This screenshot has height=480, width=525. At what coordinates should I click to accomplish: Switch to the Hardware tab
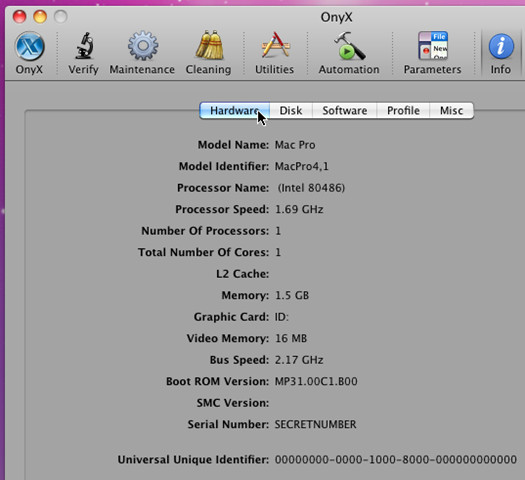234,110
